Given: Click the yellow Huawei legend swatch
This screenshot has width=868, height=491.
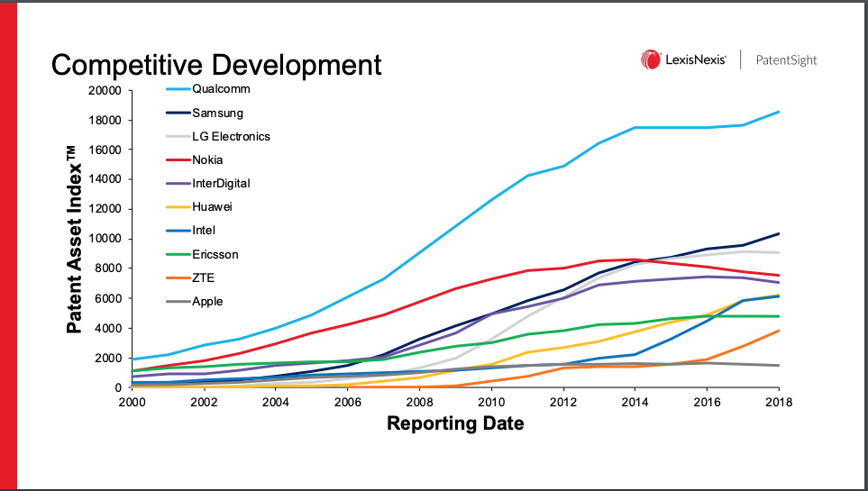Looking at the screenshot, I should coord(178,207).
